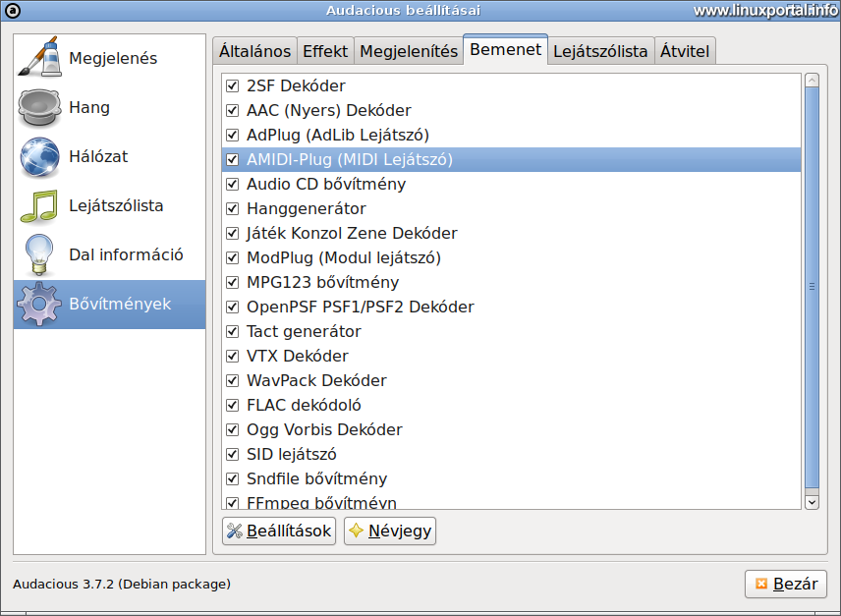Select the Bemenet tab
The width and height of the screenshot is (841, 616).
505,49
